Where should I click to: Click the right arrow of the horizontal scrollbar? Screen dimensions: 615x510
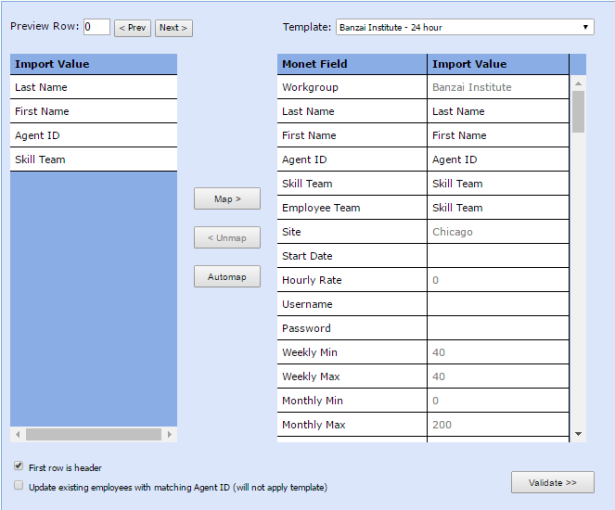[x=170, y=435]
